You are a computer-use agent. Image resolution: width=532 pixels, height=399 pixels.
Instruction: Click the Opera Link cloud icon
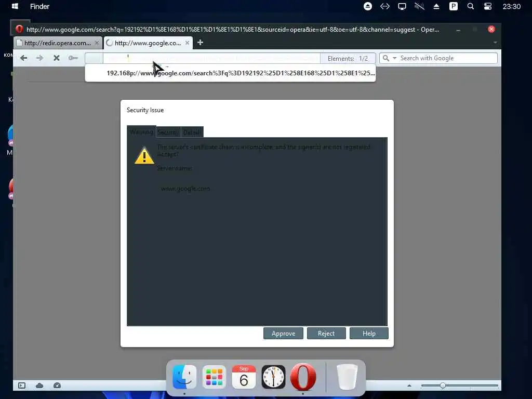point(39,385)
